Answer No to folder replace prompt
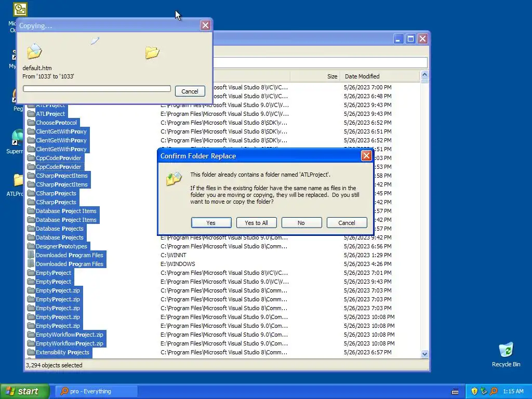 click(x=301, y=222)
